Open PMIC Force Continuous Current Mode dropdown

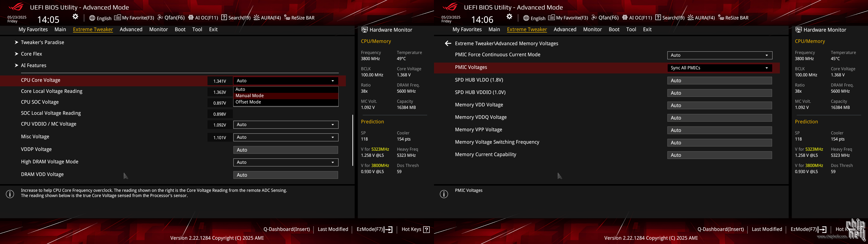[x=720, y=55]
